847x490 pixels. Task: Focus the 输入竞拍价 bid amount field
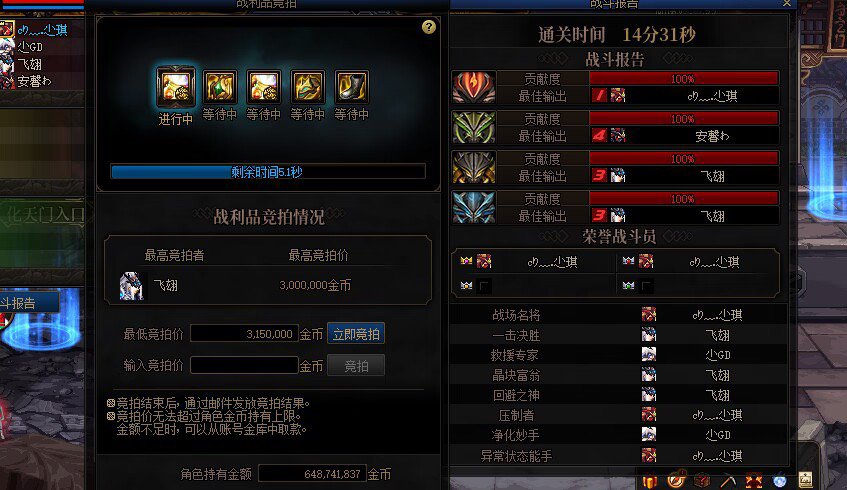tap(244, 365)
